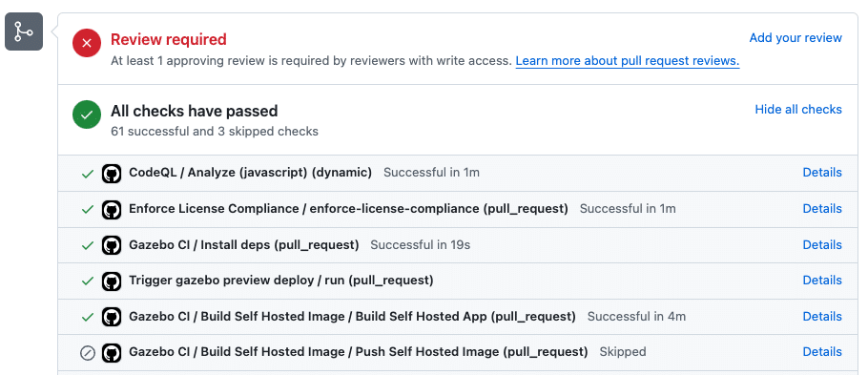Viewport: 868px width, 375px height.
Task: View Details of Trigger gazebo preview deploy
Action: (x=822, y=280)
